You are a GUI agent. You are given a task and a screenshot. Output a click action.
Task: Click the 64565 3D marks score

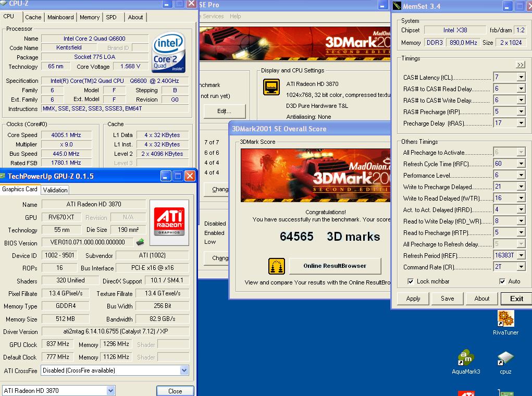(x=329, y=237)
